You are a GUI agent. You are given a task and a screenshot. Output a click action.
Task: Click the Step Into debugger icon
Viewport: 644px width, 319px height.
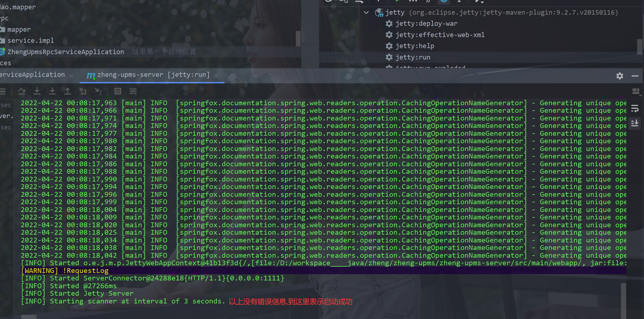pos(37,91)
